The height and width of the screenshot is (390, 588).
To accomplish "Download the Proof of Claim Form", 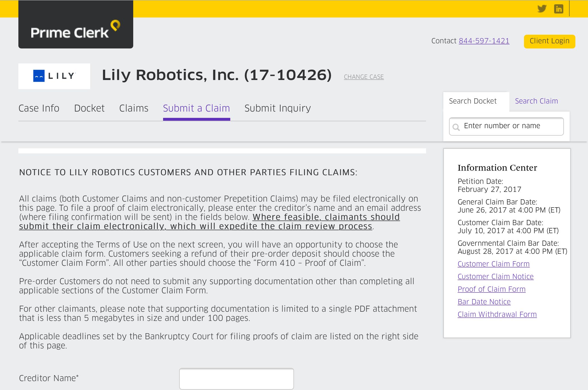I will point(492,289).
